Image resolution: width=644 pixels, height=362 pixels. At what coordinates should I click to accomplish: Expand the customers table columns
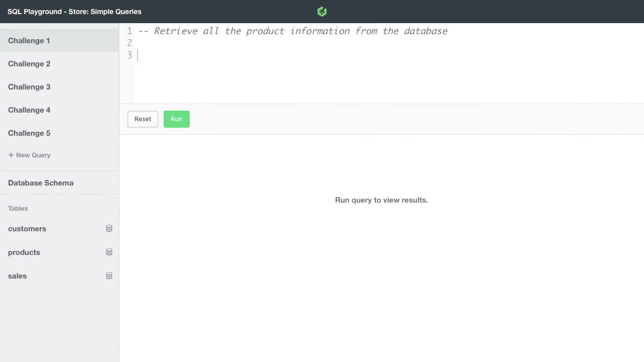[x=27, y=229]
